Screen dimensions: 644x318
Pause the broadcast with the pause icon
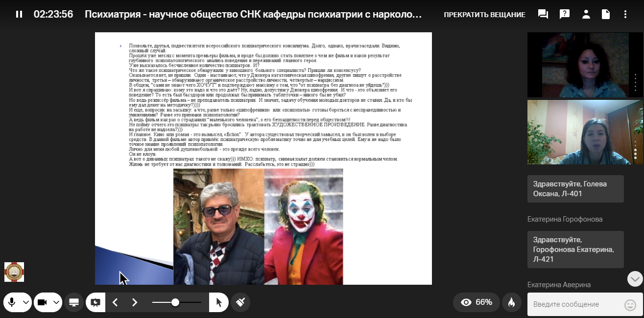pyautogui.click(x=19, y=14)
